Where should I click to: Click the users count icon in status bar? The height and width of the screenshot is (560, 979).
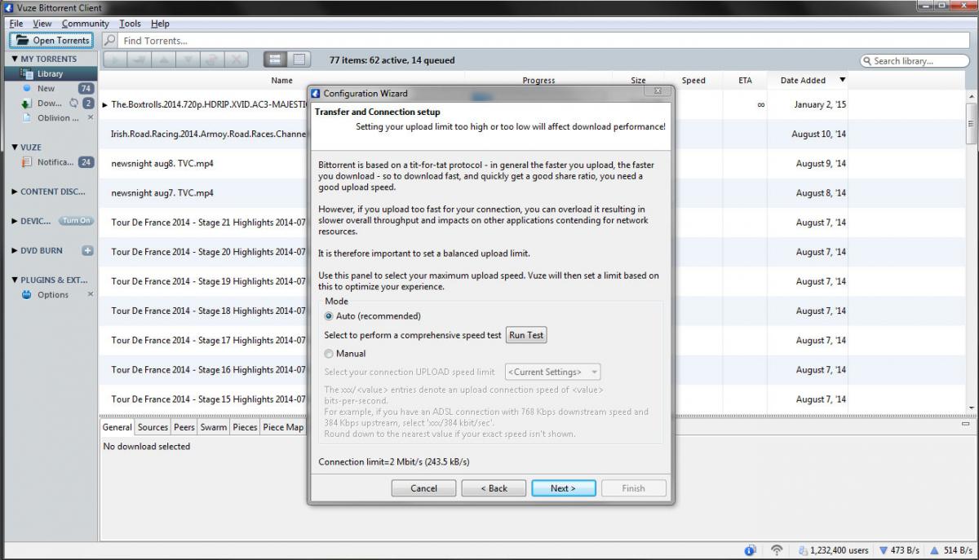point(803,550)
